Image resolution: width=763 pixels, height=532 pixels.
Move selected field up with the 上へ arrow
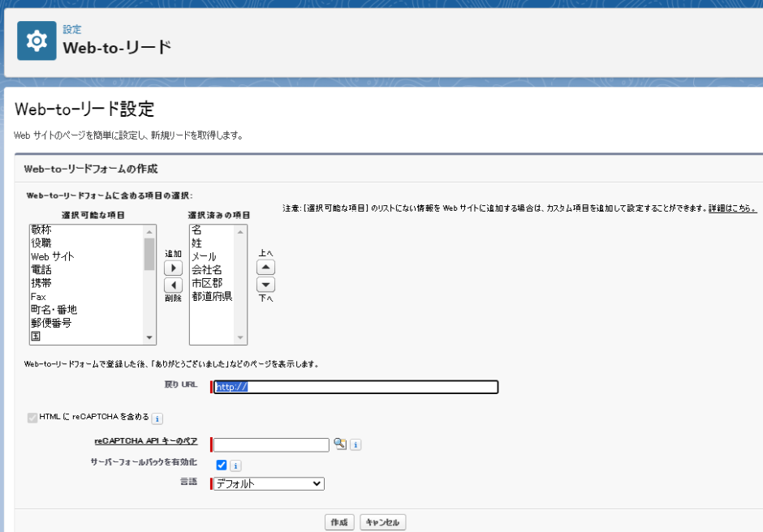pyautogui.click(x=265, y=267)
